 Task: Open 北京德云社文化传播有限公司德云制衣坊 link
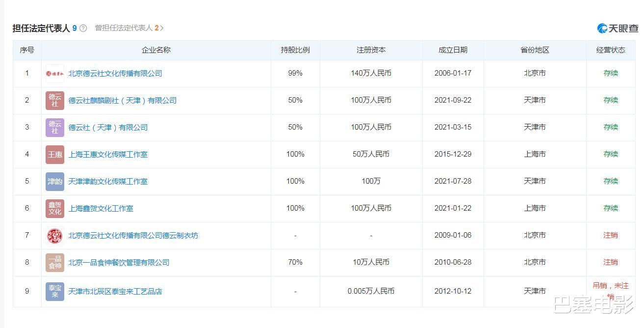point(133,236)
